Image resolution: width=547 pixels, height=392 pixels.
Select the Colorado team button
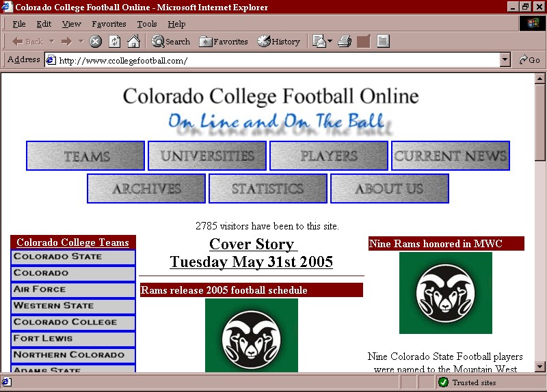(x=73, y=274)
